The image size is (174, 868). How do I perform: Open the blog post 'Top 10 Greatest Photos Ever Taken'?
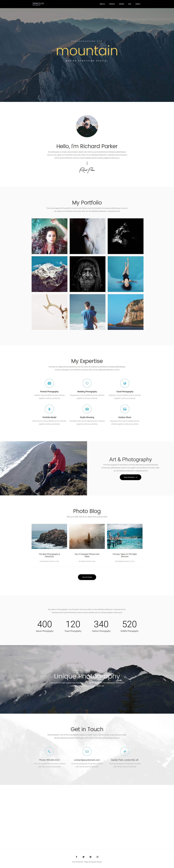87,555
